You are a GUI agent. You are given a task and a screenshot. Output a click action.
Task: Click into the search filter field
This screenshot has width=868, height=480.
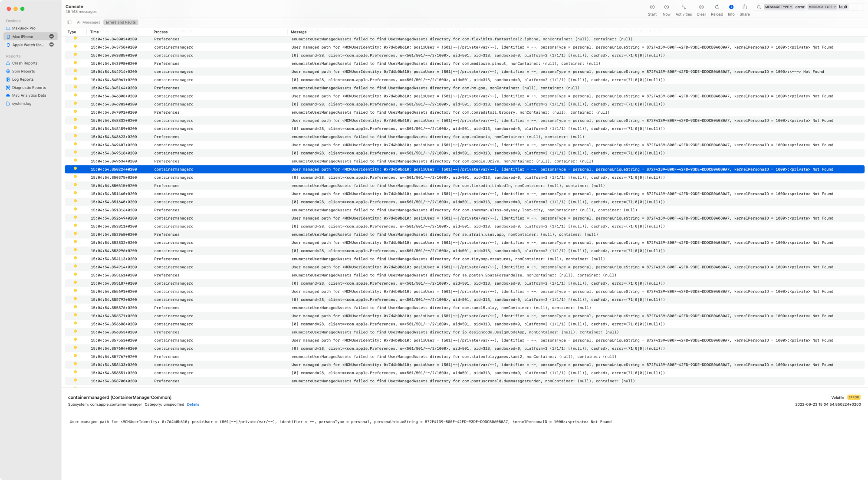(x=855, y=7)
